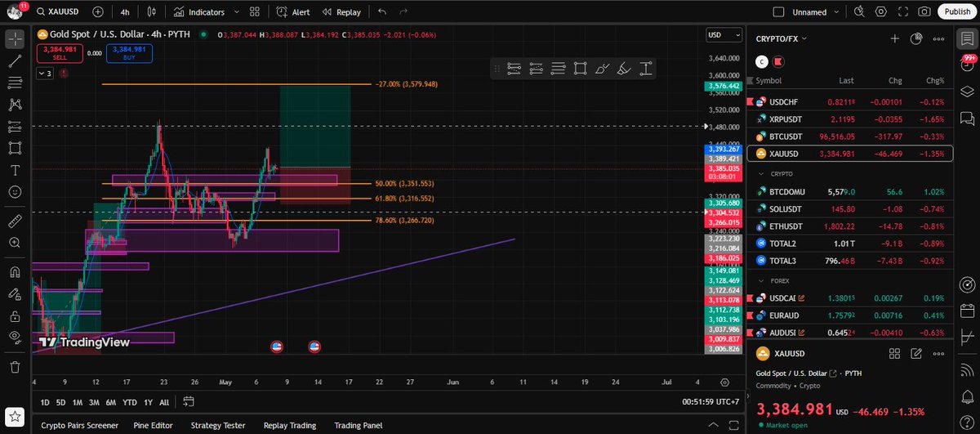Select the crosshair cursor tool
The width and height of the screenshot is (980, 434).
[15, 38]
